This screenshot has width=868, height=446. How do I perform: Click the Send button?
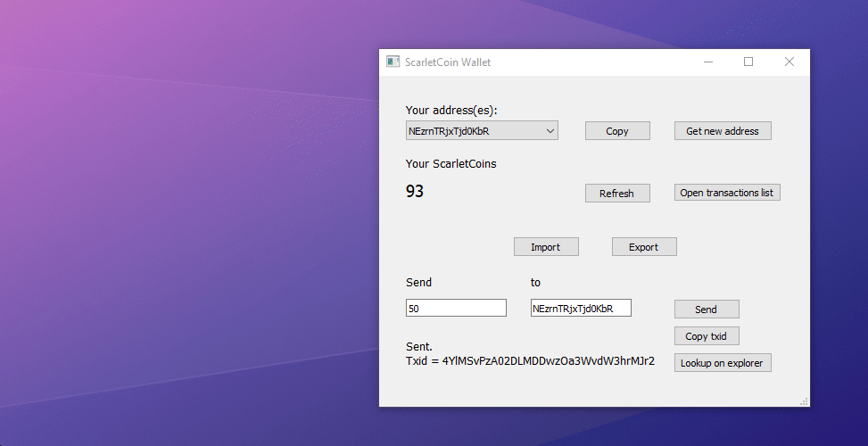point(707,310)
